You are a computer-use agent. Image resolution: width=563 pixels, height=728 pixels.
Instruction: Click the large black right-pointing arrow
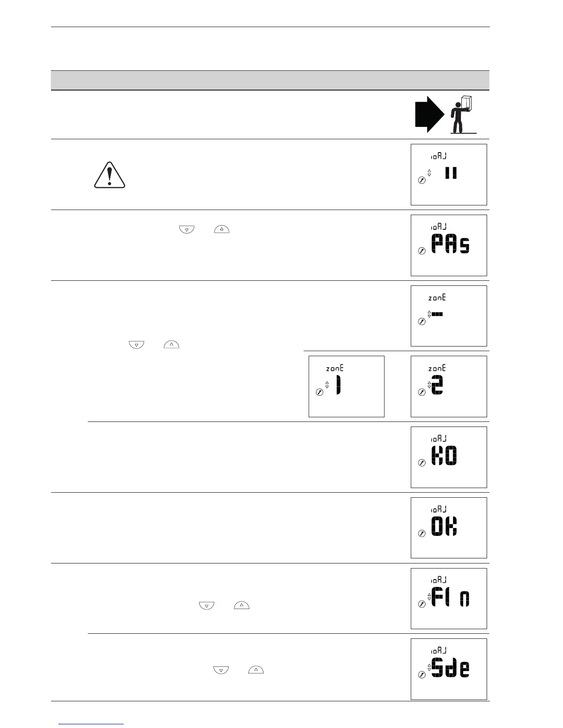click(429, 114)
